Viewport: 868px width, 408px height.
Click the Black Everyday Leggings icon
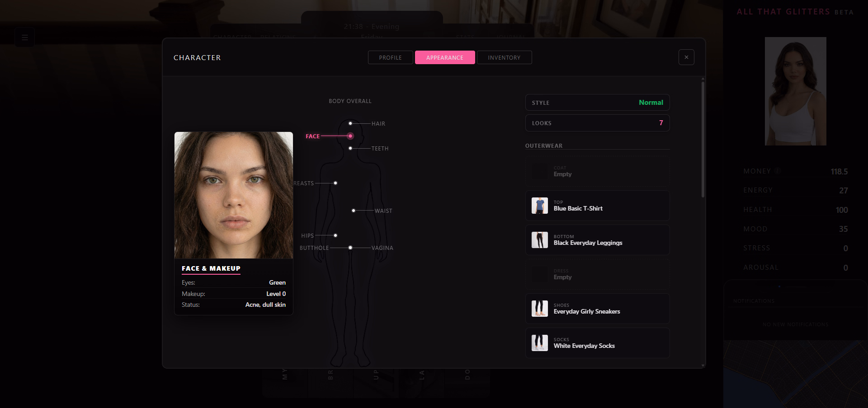tap(540, 240)
